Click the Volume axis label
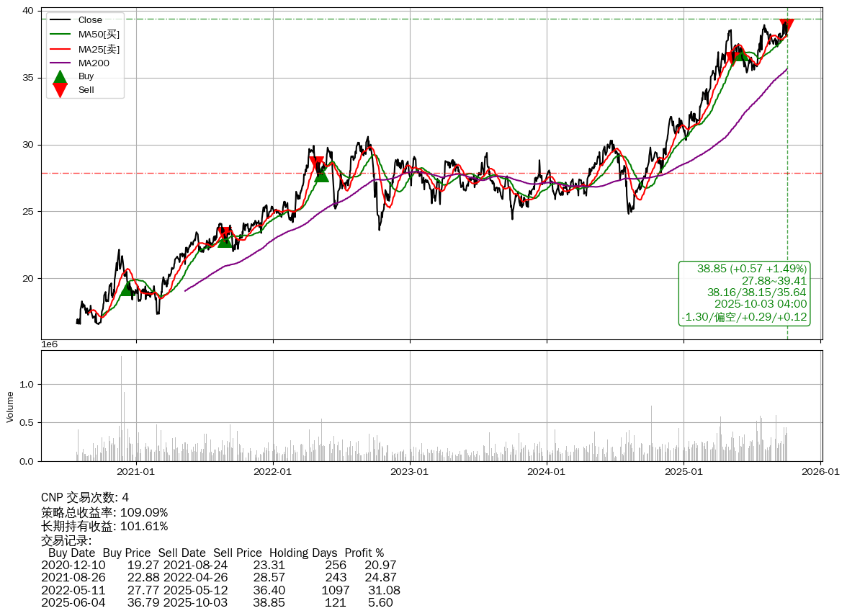The image size is (847, 616). point(10,406)
